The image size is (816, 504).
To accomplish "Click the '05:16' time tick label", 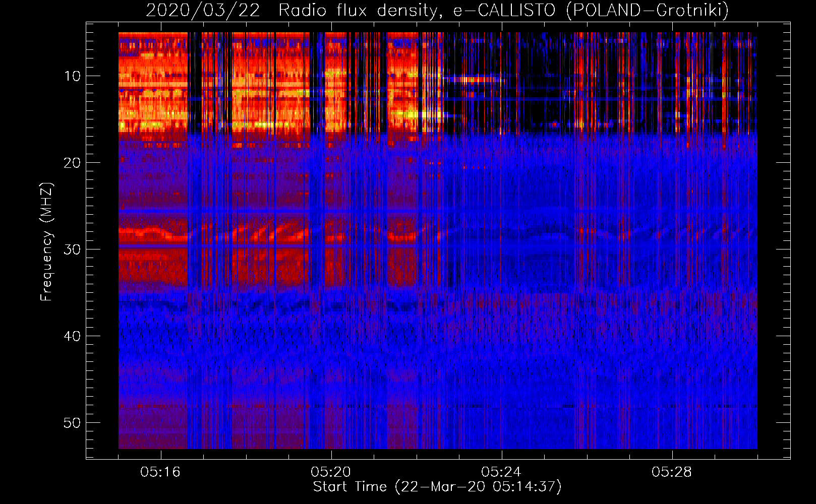I will (160, 472).
